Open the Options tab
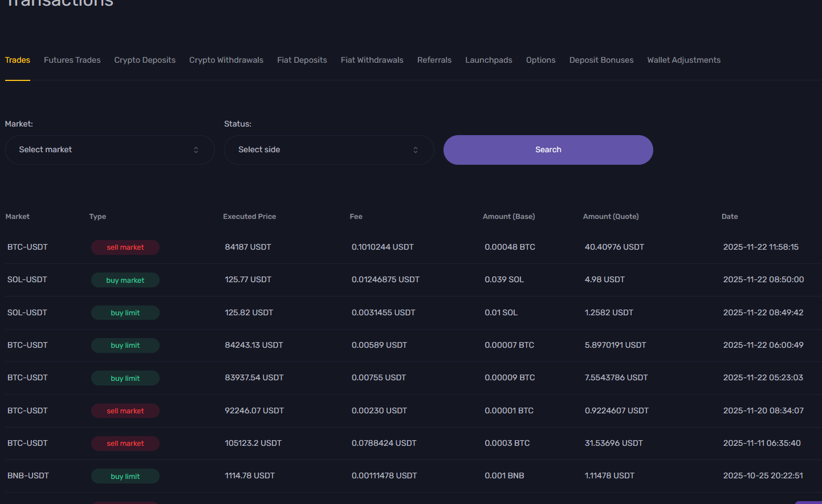This screenshot has height=504, width=822. [540, 60]
